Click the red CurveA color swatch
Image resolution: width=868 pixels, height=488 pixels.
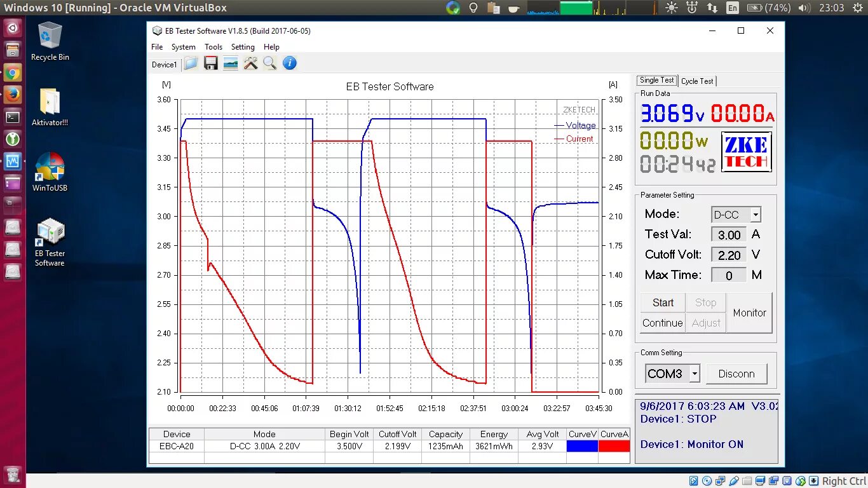[614, 446]
